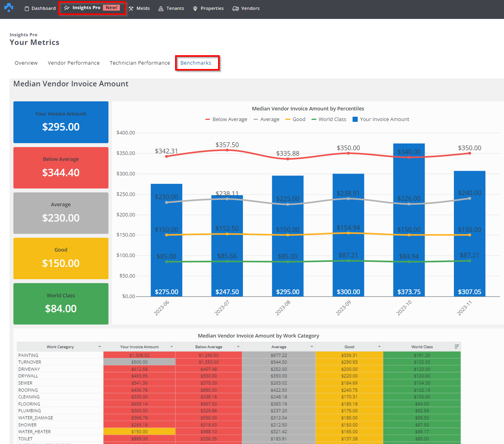Open the Below Average column dropdown arrow

pos(238,347)
